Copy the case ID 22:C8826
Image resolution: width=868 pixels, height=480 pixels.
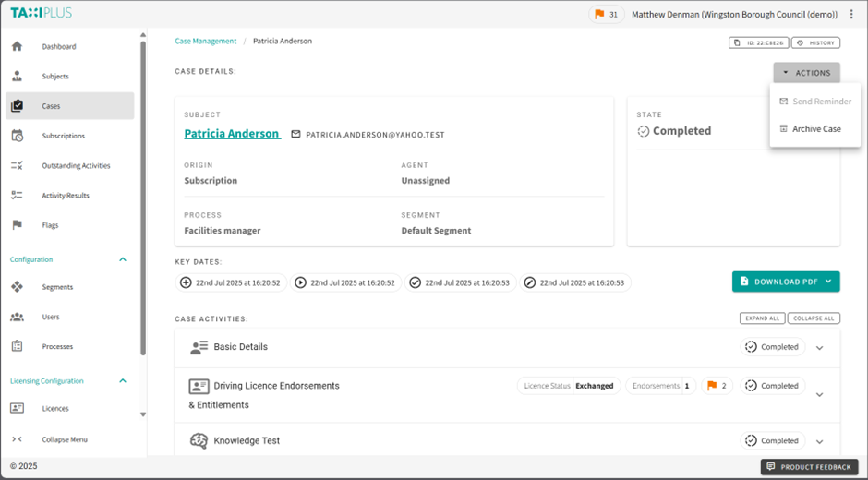(x=758, y=42)
